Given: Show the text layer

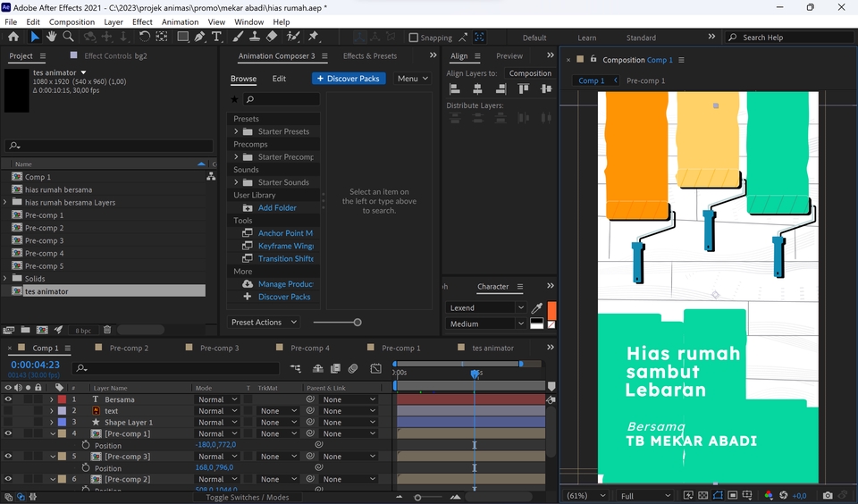Looking at the screenshot, I should pyautogui.click(x=8, y=411).
